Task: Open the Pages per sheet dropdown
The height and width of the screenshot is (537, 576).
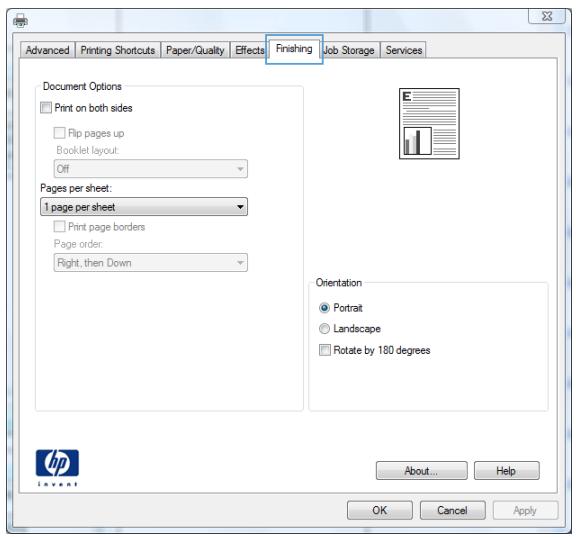Action: (x=144, y=207)
